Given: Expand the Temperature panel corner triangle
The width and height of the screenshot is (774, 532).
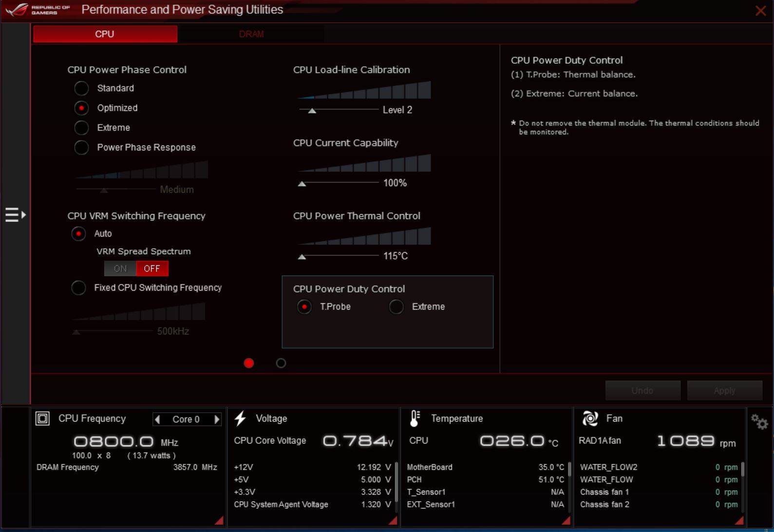Looking at the screenshot, I should [566, 520].
